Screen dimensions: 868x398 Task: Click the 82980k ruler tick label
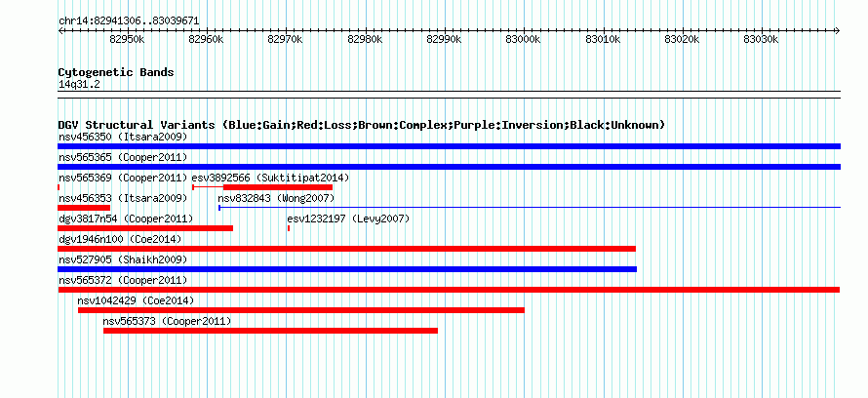(365, 39)
